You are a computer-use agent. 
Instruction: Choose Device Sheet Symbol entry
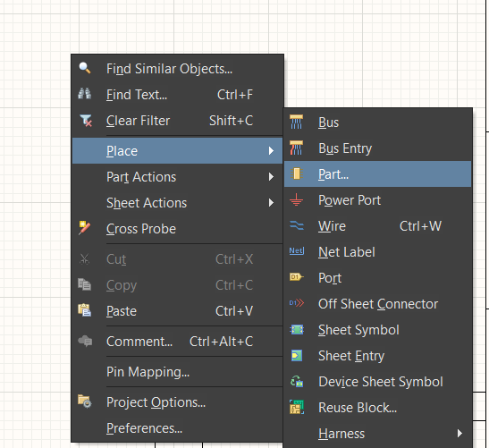[377, 382]
